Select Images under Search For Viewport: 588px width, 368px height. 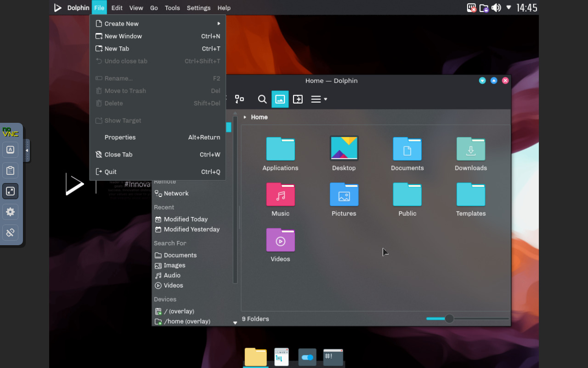(174, 265)
